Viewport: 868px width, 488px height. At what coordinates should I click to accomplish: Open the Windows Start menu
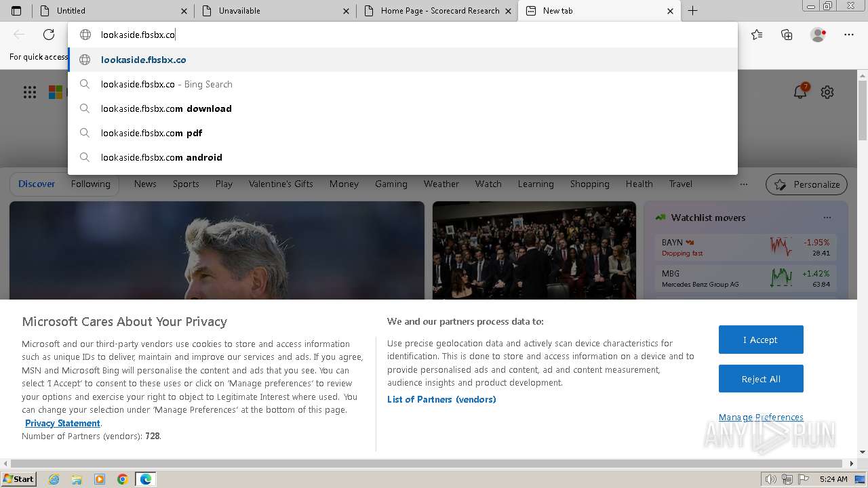[x=19, y=479]
